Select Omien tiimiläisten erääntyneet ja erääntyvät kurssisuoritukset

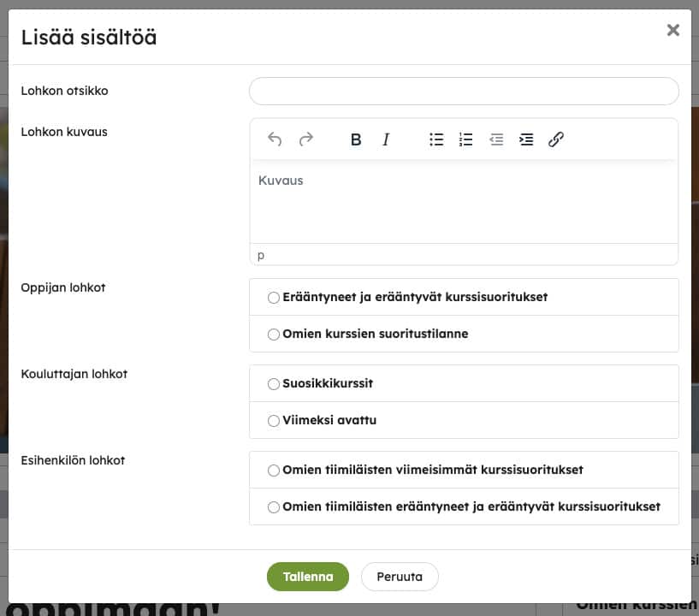click(x=273, y=507)
